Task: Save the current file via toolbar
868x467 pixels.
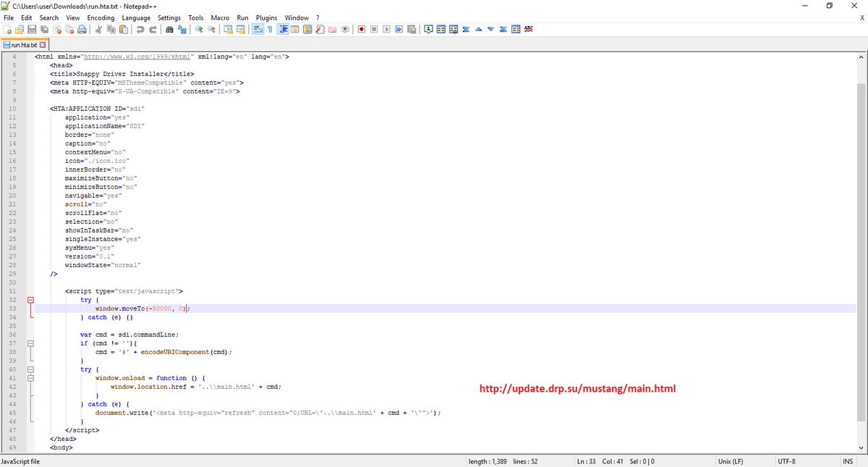Action: pyautogui.click(x=32, y=30)
